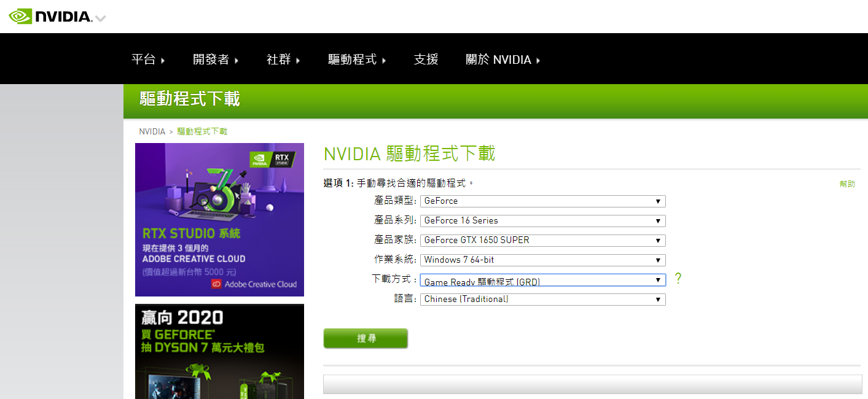Image resolution: width=868 pixels, height=399 pixels.
Task: Open the 作業系統 dropdown showing Windows 7 64-bit
Action: pyautogui.click(x=543, y=260)
